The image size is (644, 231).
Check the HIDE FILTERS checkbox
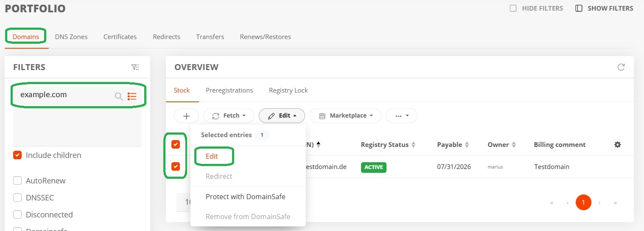tap(513, 8)
